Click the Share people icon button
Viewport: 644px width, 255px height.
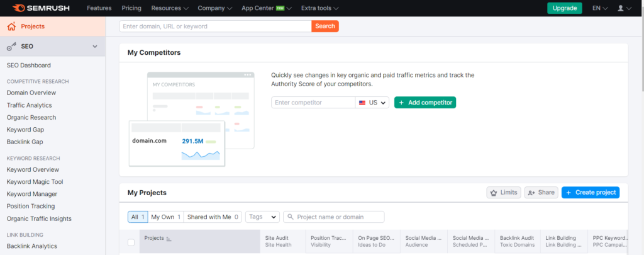tap(540, 193)
